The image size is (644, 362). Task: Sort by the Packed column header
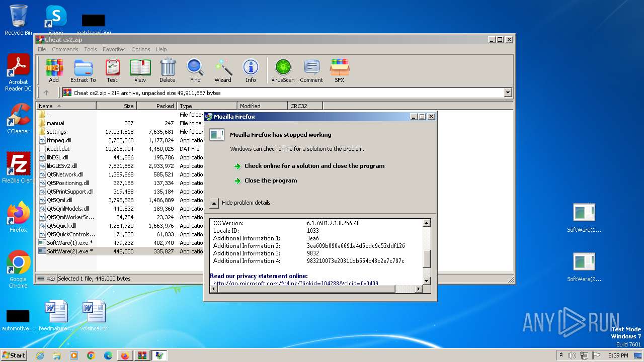156,106
